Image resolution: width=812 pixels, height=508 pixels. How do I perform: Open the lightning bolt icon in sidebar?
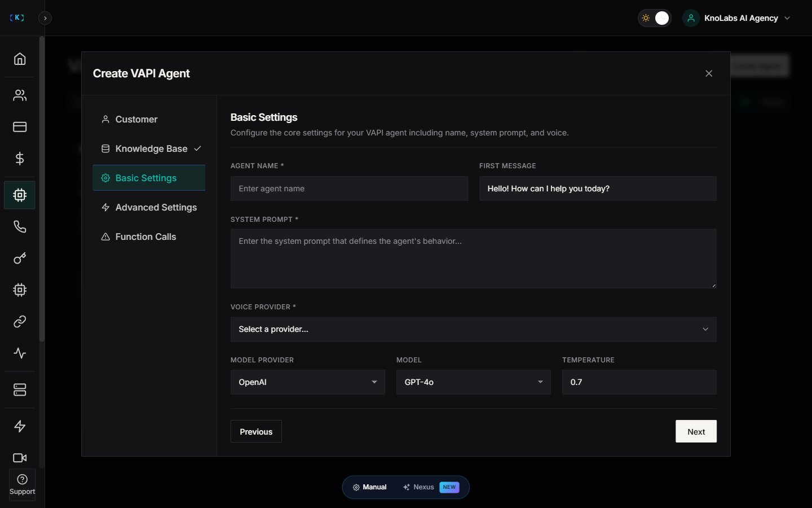coord(20,426)
